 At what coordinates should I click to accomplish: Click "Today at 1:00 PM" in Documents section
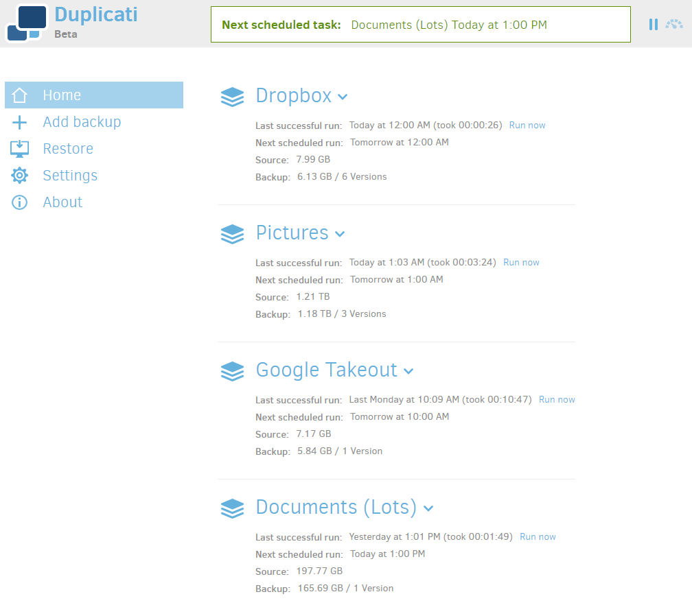(x=387, y=554)
